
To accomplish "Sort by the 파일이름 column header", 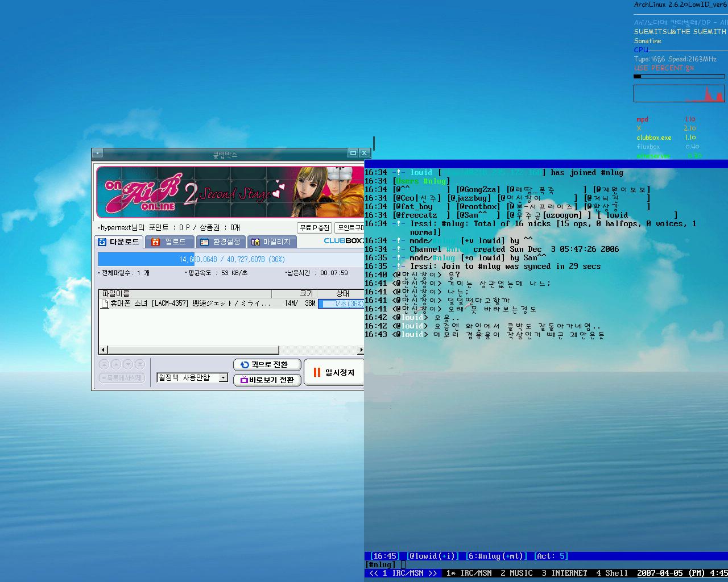I will click(x=185, y=294).
